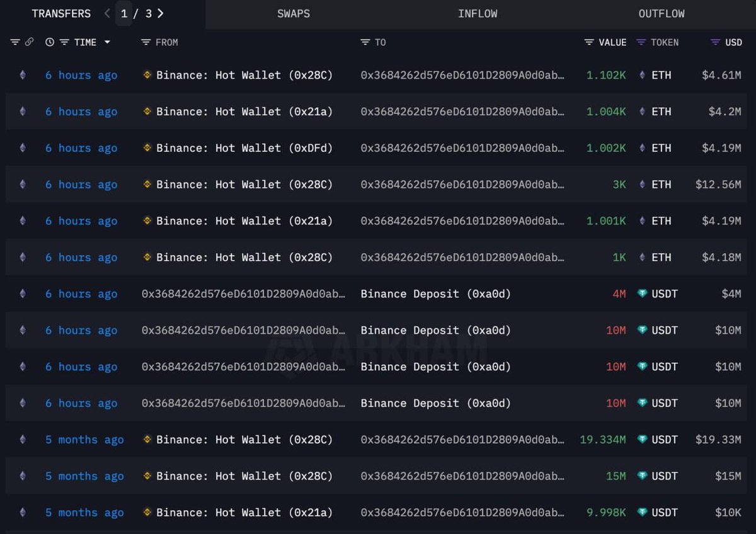This screenshot has height=534, width=756.
Task: Click the Ethereum chain icon on the top transfer
Action: coord(23,75)
